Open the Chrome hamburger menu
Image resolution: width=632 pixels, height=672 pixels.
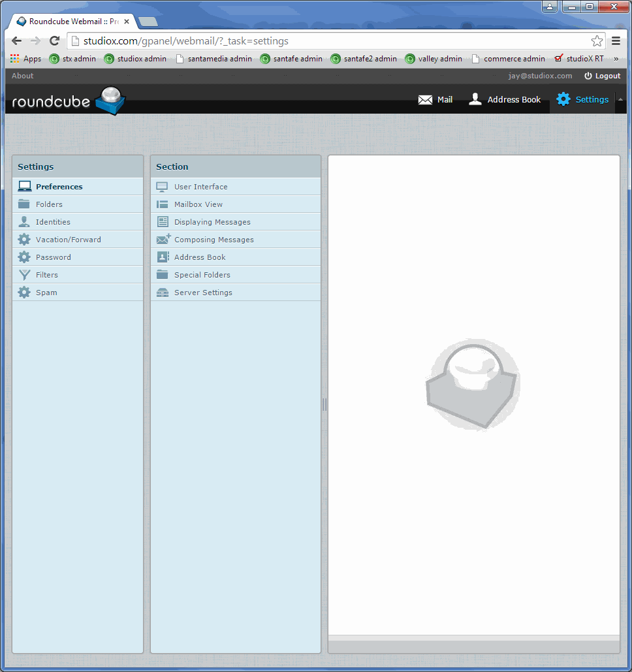[616, 41]
